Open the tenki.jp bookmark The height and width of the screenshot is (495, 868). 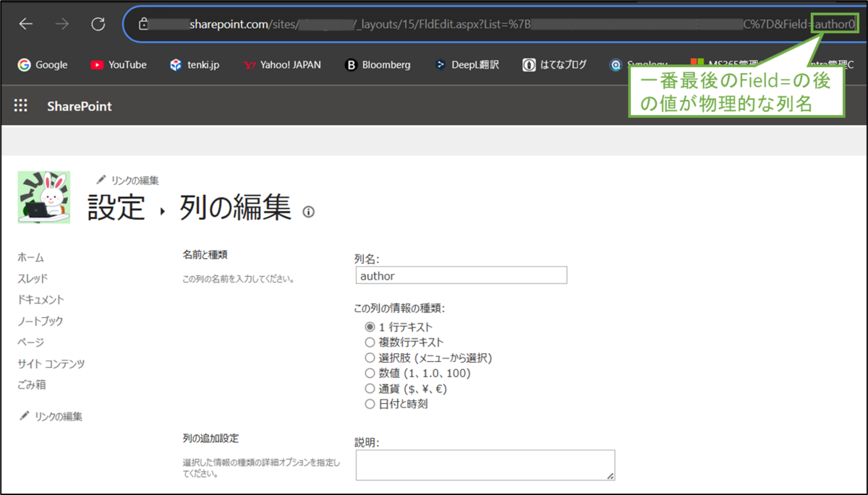(x=197, y=64)
